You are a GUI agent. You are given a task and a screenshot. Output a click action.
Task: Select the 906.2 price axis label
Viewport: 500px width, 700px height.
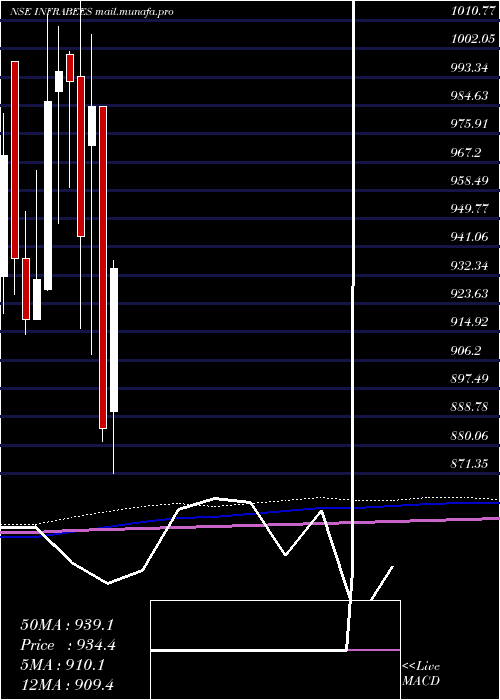click(x=466, y=351)
